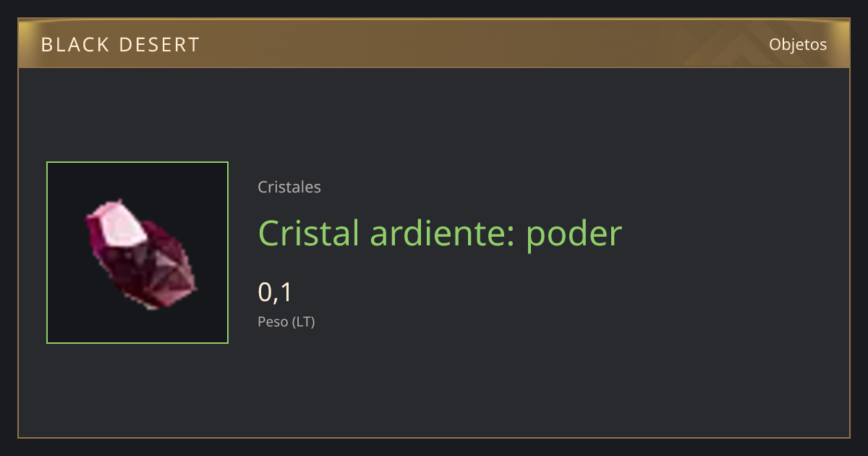Image resolution: width=868 pixels, height=456 pixels.
Task: Click the BLACK DESERT header title
Action: 120,45
